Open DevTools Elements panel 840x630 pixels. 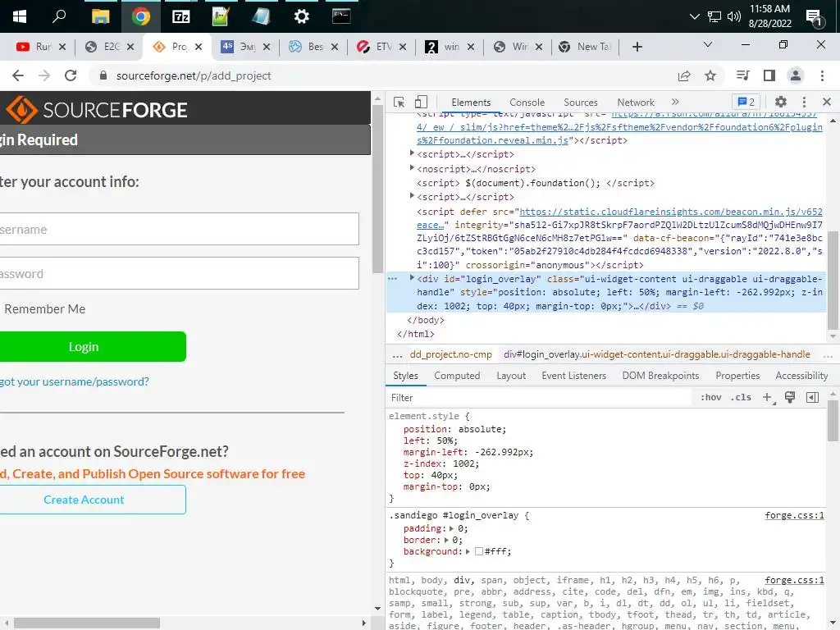[471, 103]
